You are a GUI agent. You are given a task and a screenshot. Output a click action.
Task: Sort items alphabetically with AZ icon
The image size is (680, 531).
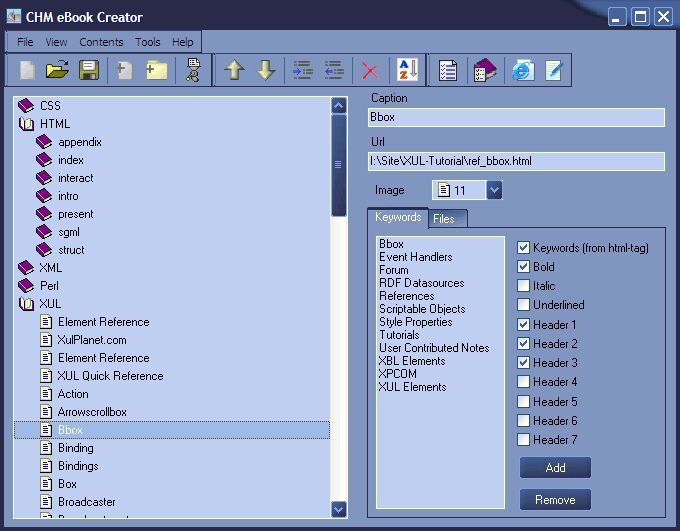coord(408,70)
